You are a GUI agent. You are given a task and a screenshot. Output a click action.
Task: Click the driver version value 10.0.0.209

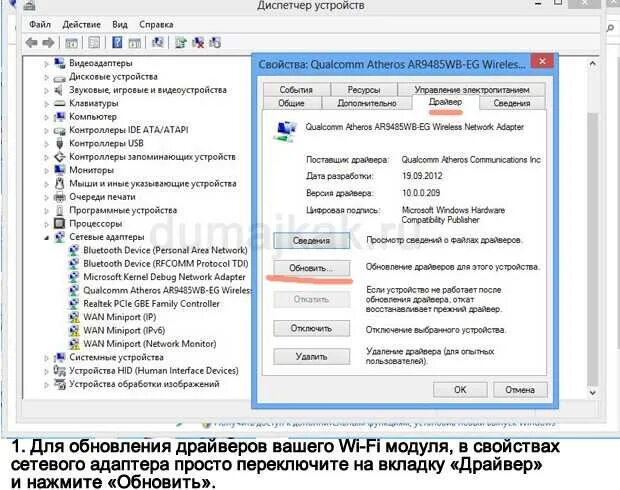pyautogui.click(x=421, y=193)
